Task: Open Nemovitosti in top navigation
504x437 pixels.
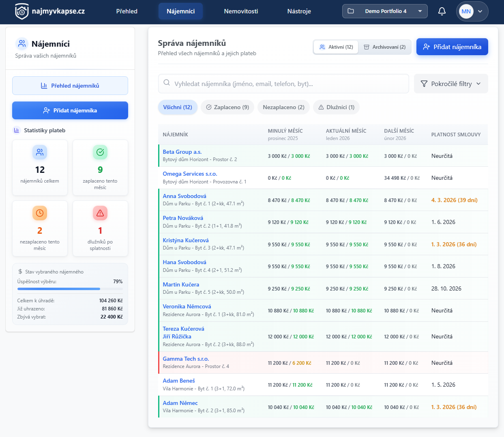Action: pos(241,11)
